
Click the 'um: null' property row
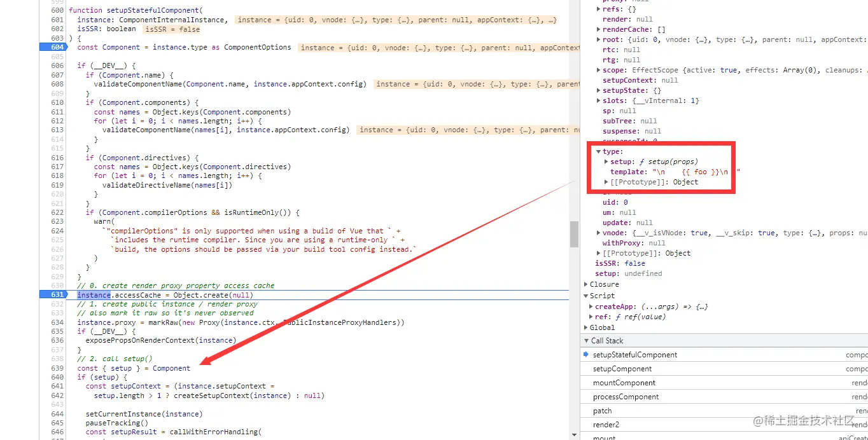point(619,212)
